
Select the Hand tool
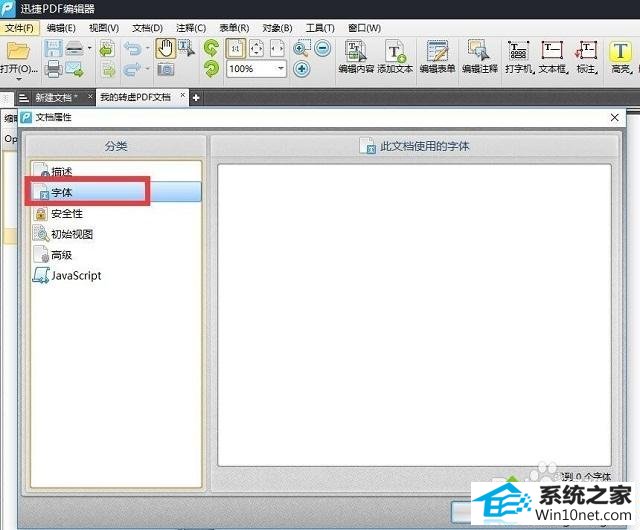point(165,49)
